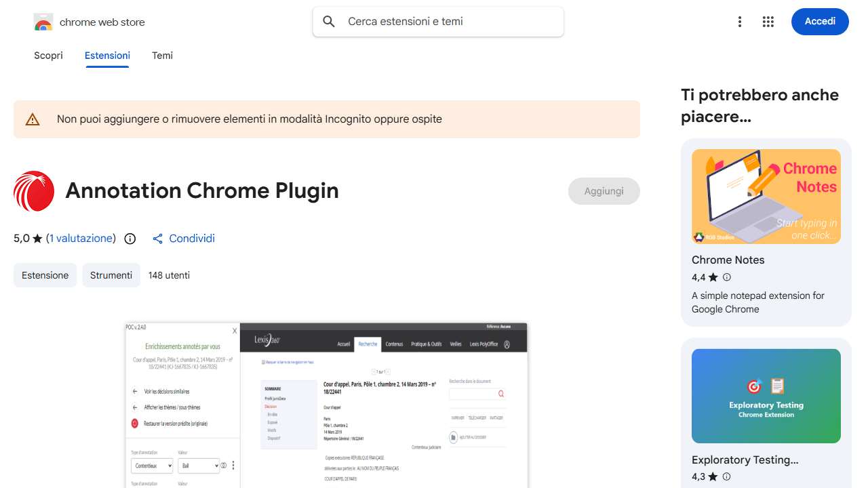
Task: Click the info icon next to the rating
Action: tap(130, 239)
